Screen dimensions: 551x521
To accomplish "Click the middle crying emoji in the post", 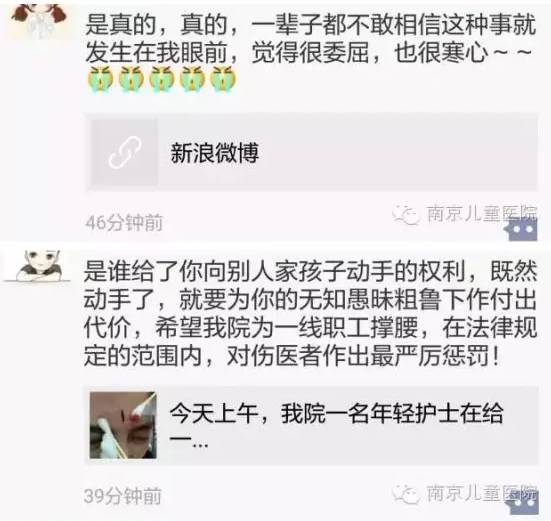I will pyautogui.click(x=162, y=78).
